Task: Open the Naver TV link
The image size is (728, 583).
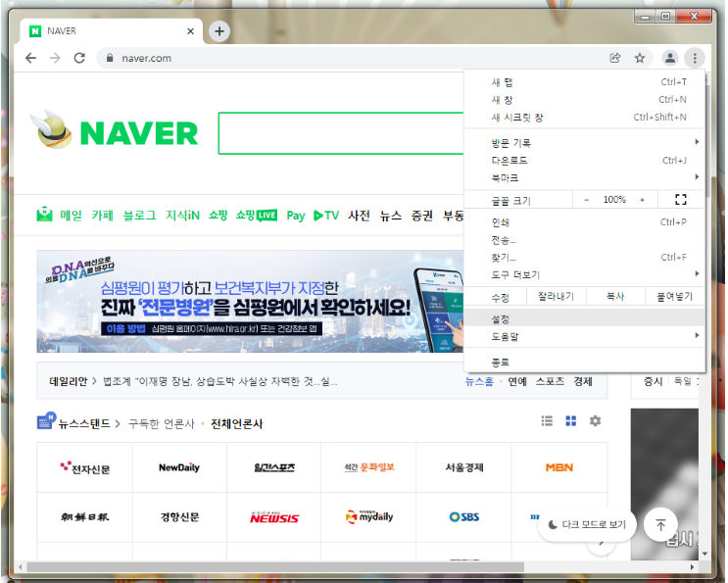Action: [326, 216]
